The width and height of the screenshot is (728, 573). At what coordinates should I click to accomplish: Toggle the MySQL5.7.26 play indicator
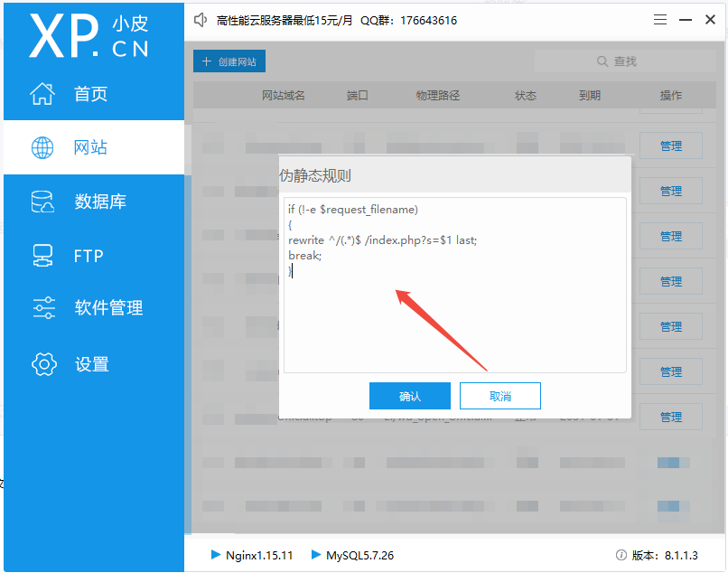coord(316,554)
